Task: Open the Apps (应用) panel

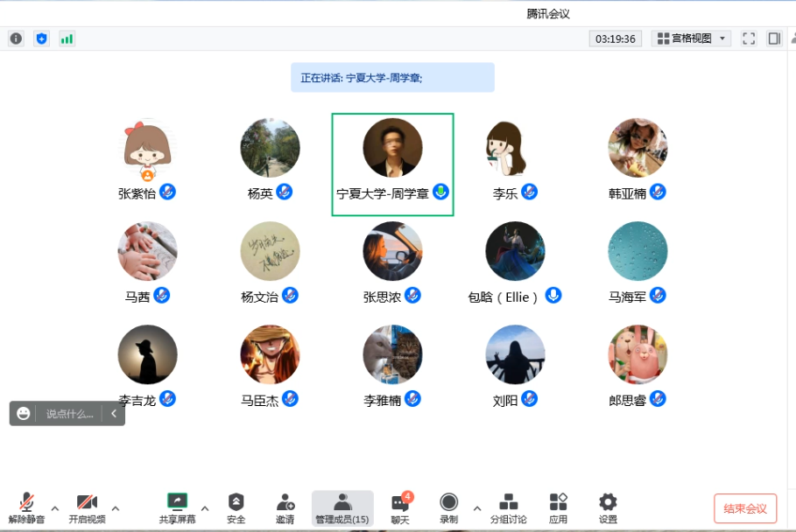Action: click(558, 507)
